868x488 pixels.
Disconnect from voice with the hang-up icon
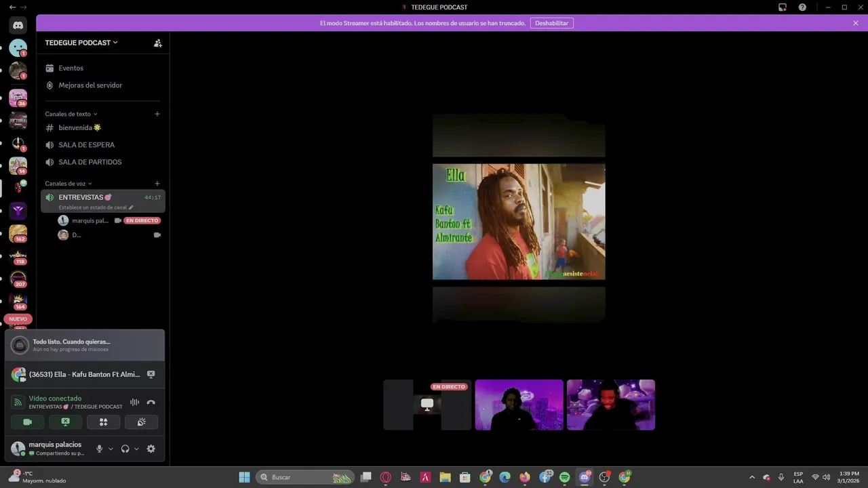(151, 402)
